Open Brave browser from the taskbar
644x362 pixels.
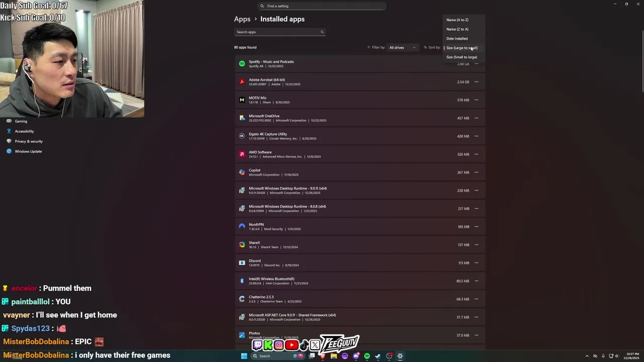coord(323,356)
